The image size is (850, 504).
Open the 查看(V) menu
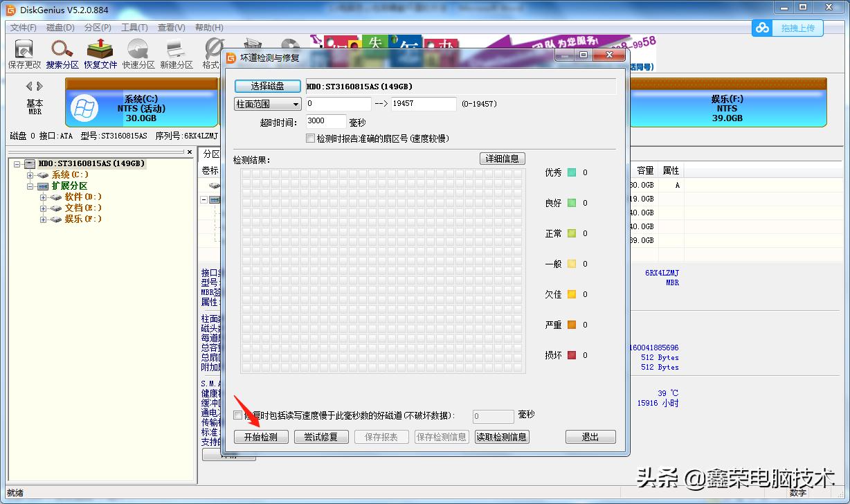click(x=170, y=27)
